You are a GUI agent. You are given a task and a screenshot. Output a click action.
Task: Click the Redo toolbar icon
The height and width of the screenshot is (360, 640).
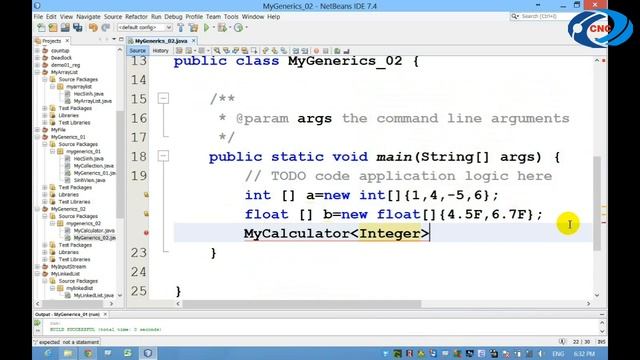click(106, 28)
